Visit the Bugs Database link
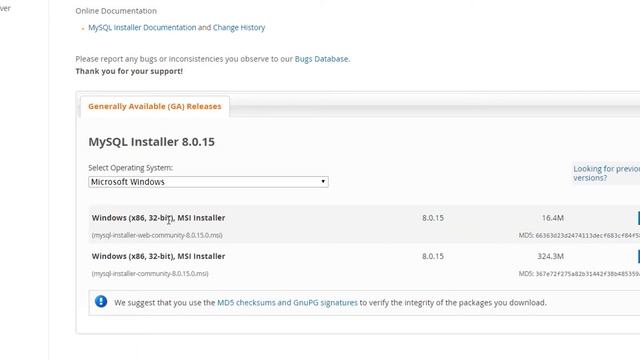640x360 pixels. point(322,59)
